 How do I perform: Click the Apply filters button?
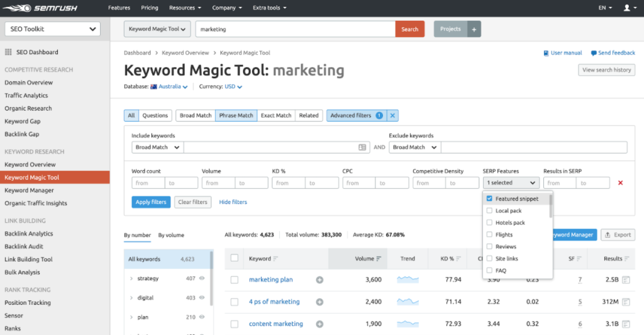click(151, 202)
